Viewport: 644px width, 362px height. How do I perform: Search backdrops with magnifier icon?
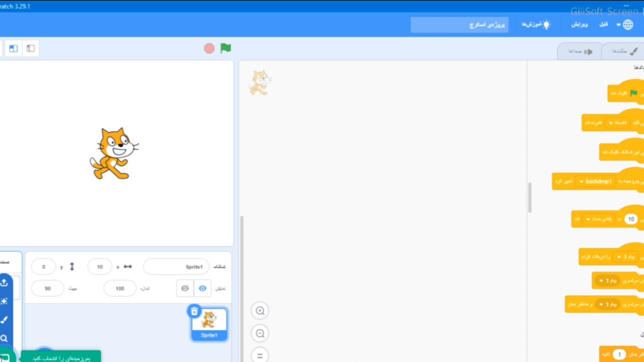point(4,338)
